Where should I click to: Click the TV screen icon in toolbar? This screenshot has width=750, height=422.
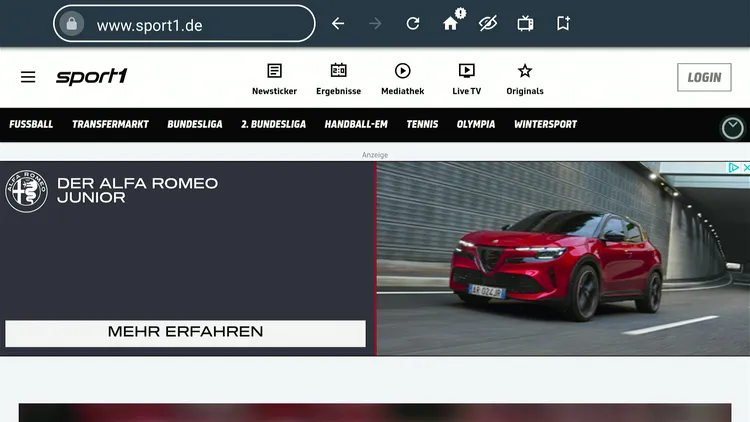tap(525, 23)
